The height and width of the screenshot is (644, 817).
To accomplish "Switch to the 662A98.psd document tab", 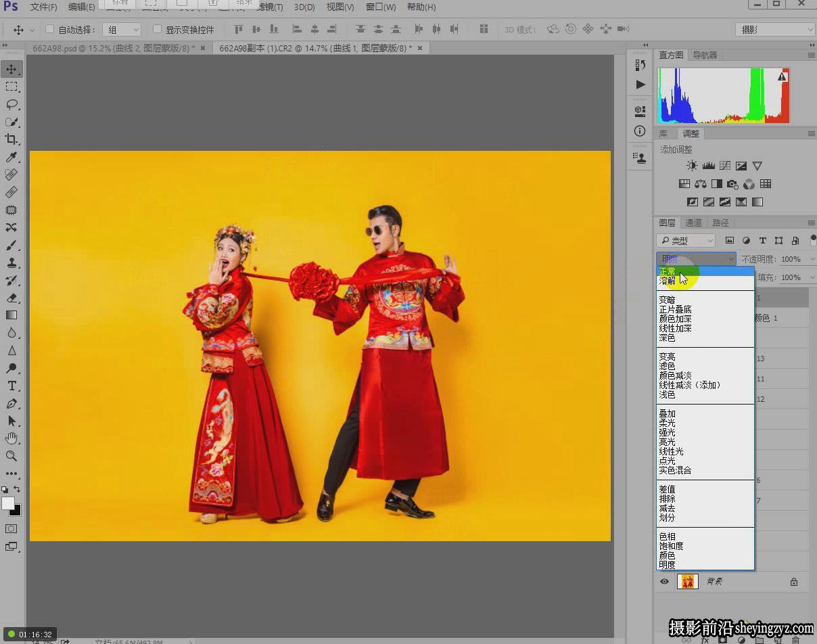I will click(x=114, y=48).
